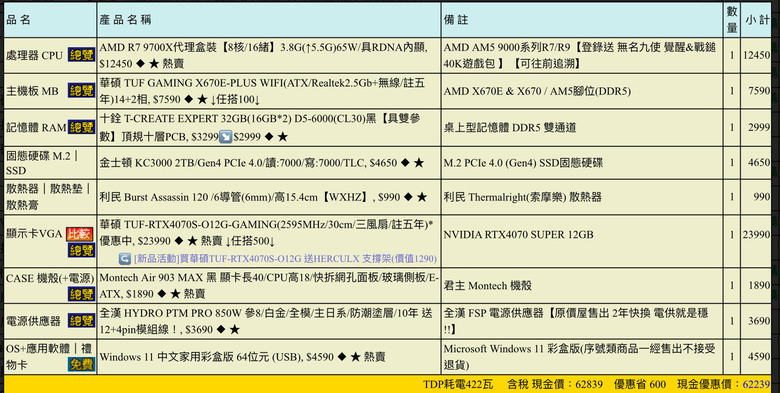Click the 處理器 CPU category label

tap(34, 55)
